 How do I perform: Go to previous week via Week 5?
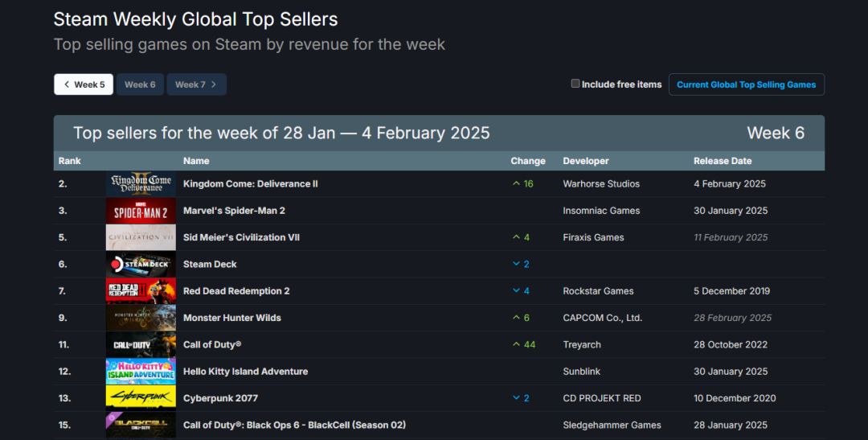pos(84,84)
